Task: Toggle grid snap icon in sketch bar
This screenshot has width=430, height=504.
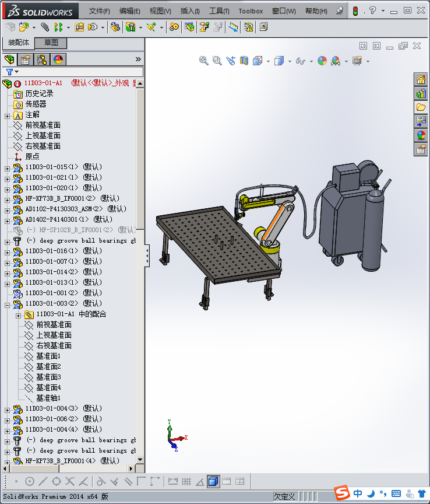Action: (x=186, y=481)
